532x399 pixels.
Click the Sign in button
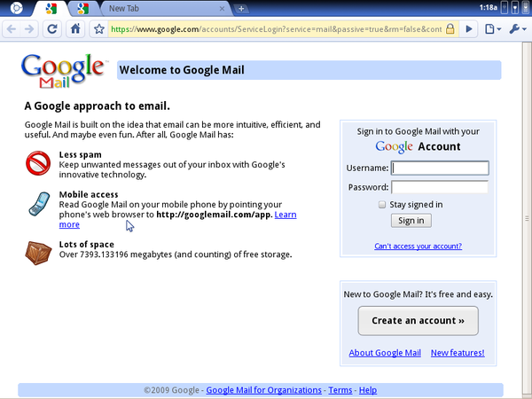coord(411,221)
